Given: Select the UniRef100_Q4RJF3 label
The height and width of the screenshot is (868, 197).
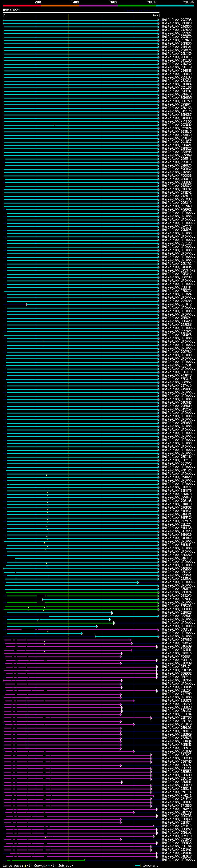Looking at the screenshot, I should [176, 558].
